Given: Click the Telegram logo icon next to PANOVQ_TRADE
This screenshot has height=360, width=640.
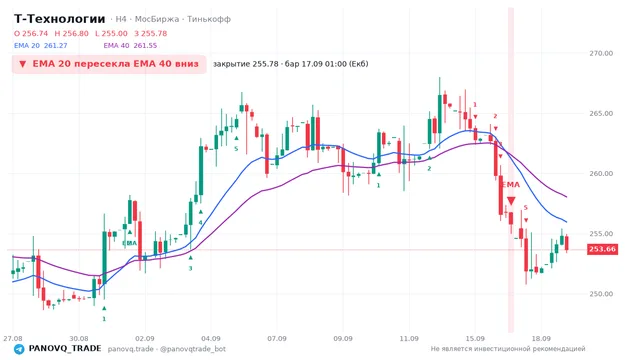Looking at the screenshot, I should (19, 349).
